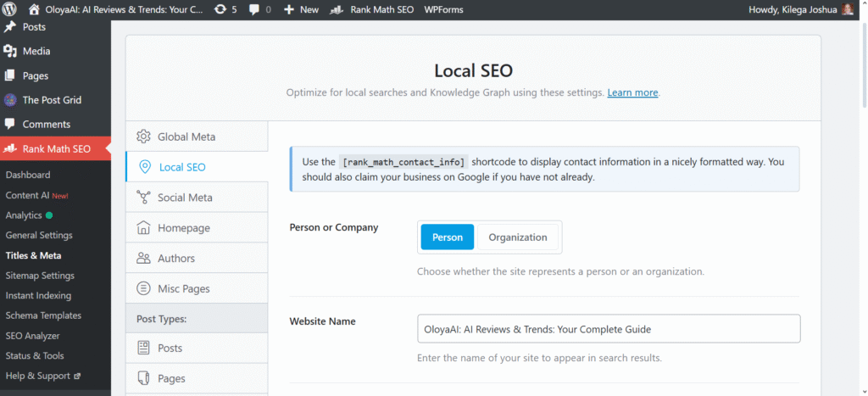Select the Organization option
868x396 pixels.
(518, 237)
